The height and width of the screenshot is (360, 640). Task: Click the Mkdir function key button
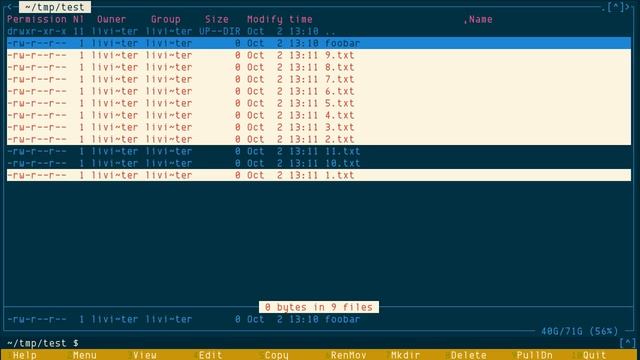[x=405, y=355]
